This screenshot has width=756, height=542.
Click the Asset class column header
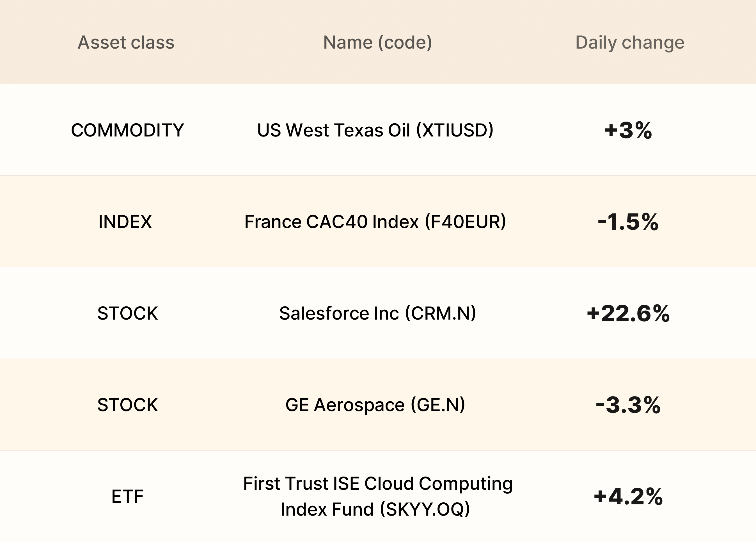click(x=126, y=42)
